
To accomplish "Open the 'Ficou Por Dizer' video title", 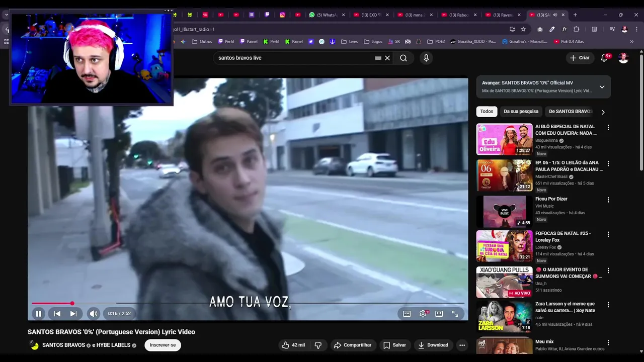I will [x=551, y=199].
